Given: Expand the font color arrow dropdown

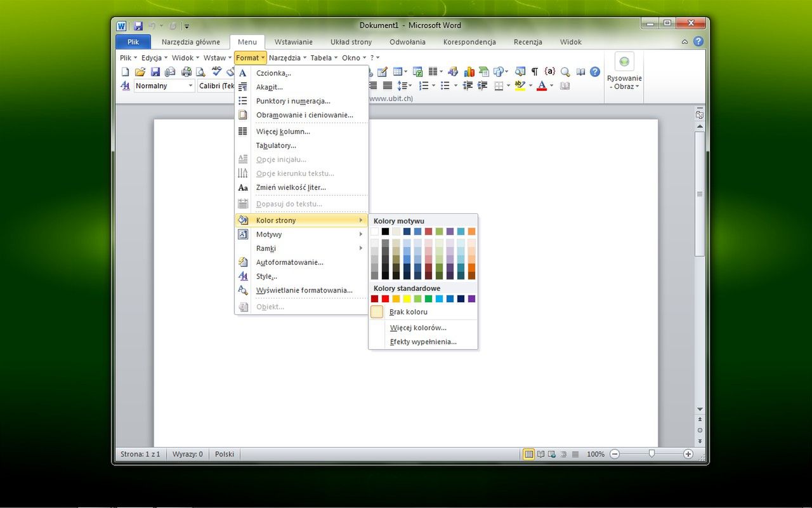Looking at the screenshot, I should pos(552,86).
